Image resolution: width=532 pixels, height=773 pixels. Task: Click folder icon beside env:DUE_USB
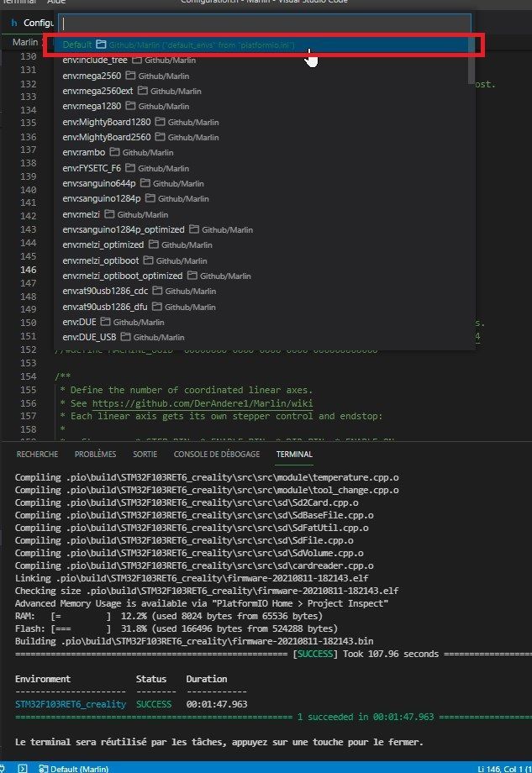[x=125, y=337]
